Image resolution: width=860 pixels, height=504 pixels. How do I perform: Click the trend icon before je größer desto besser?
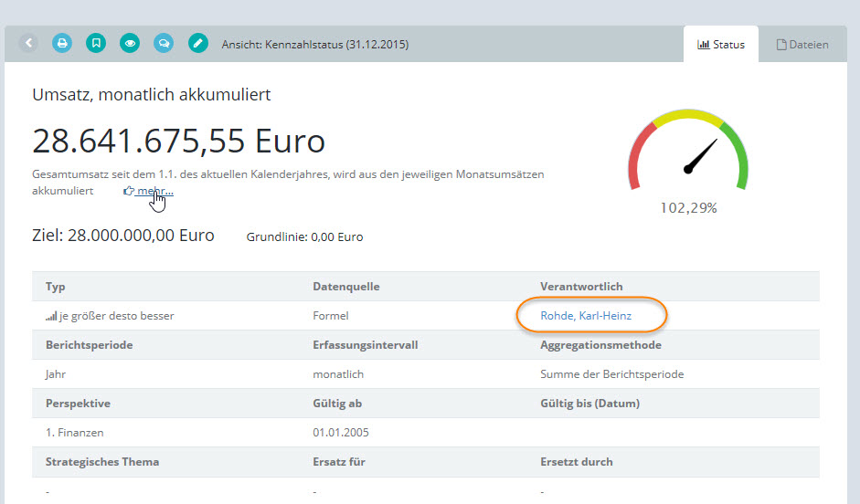[x=51, y=316]
